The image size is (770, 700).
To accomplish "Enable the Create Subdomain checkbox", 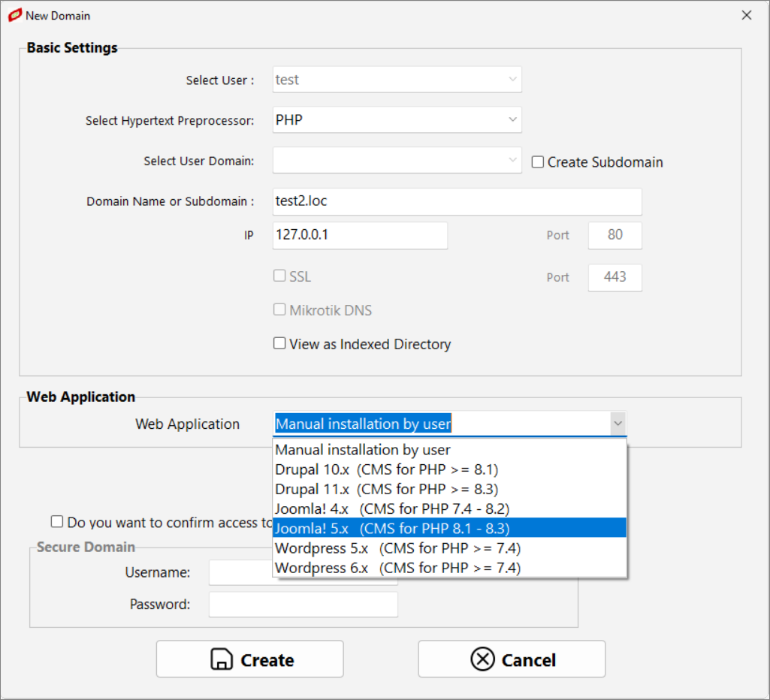I will point(538,162).
